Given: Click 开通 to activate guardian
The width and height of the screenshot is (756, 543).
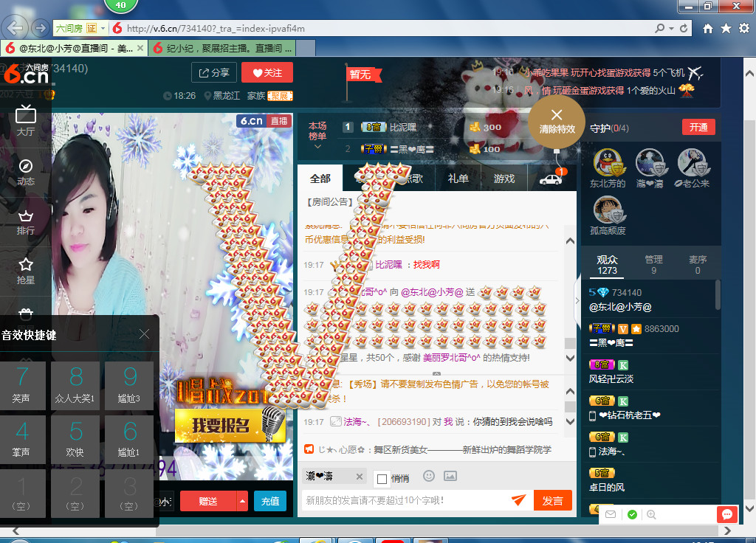Looking at the screenshot, I should point(698,127).
